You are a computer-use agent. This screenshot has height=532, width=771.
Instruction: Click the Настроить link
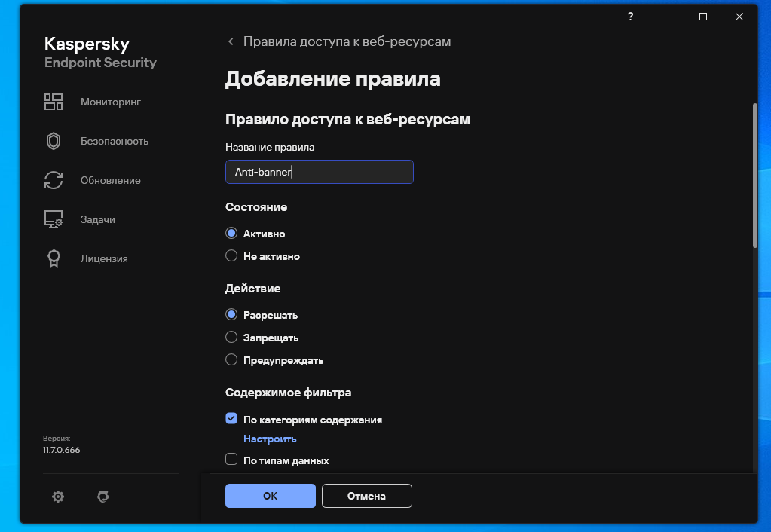(x=270, y=439)
